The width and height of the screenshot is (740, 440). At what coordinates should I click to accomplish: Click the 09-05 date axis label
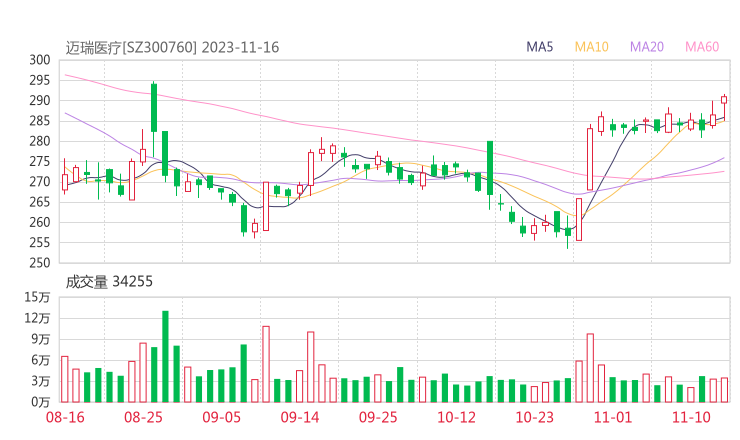(222, 417)
